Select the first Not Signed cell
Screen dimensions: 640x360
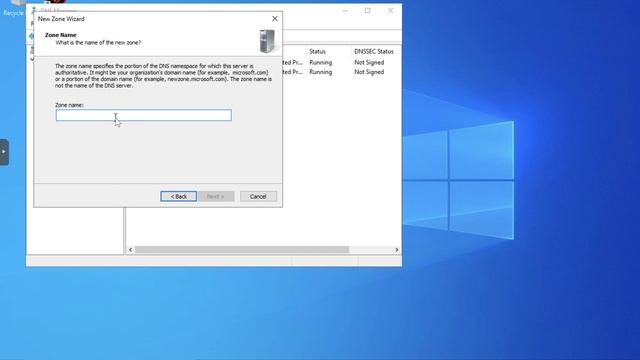(x=369, y=62)
